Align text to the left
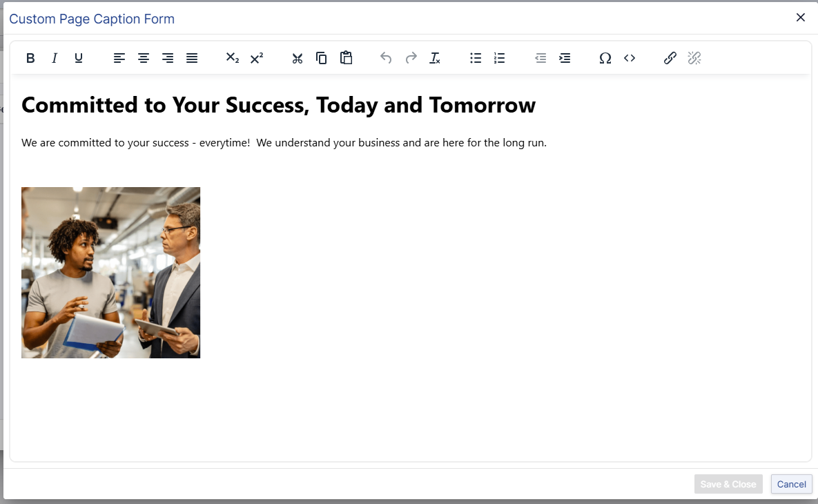 tap(119, 58)
